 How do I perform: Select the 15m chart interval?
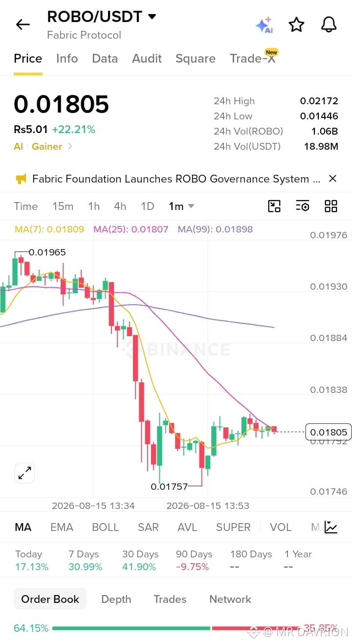coord(63,207)
